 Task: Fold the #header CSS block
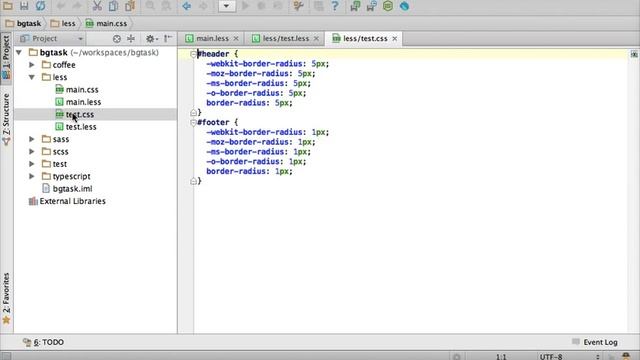193,54
